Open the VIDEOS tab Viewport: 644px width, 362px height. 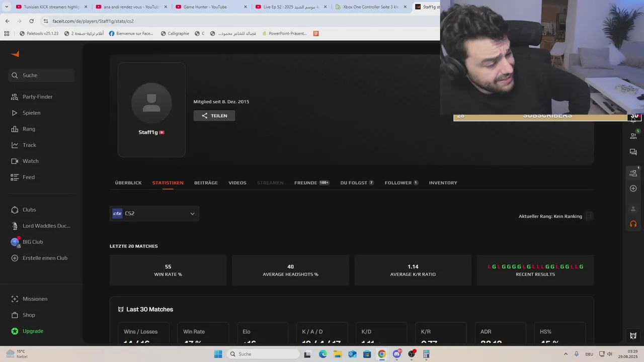[237, 183]
